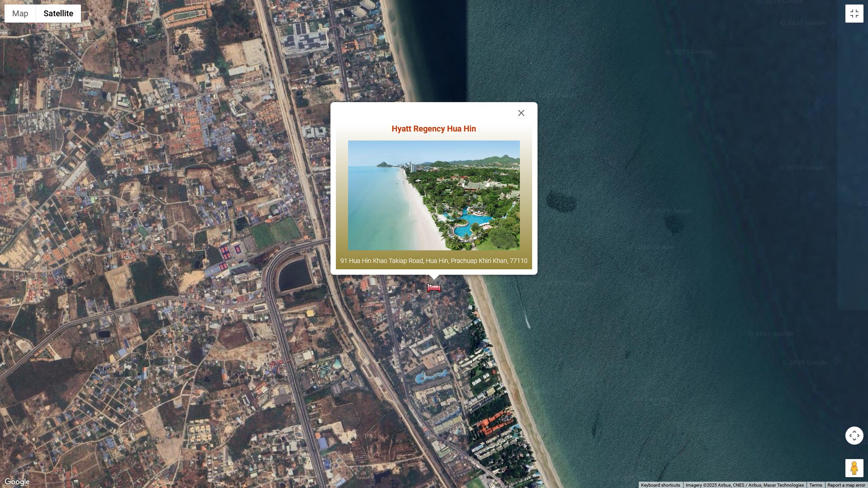Click the Hua Hin Khao Takiap address text
This screenshot has width=868, height=488.
pos(434,261)
